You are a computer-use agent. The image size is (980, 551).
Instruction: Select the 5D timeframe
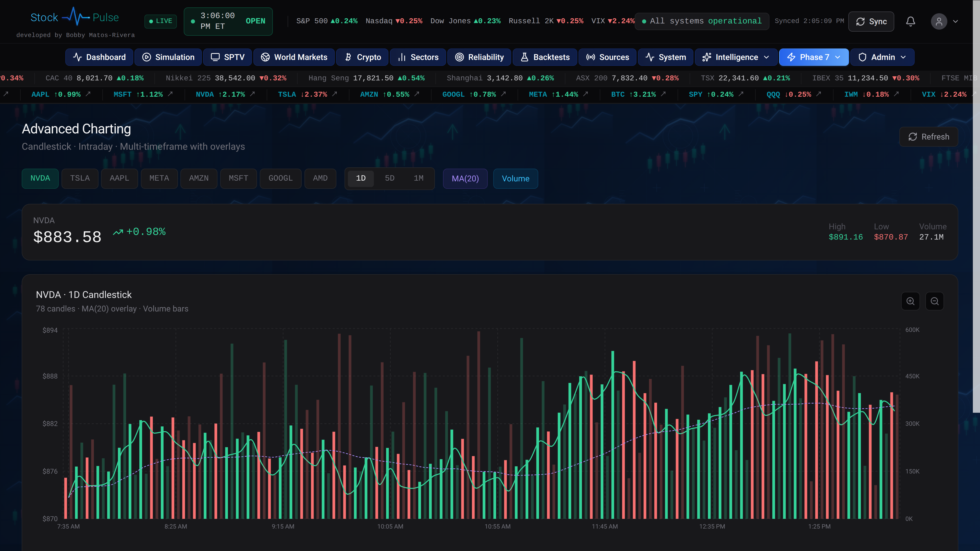point(389,178)
